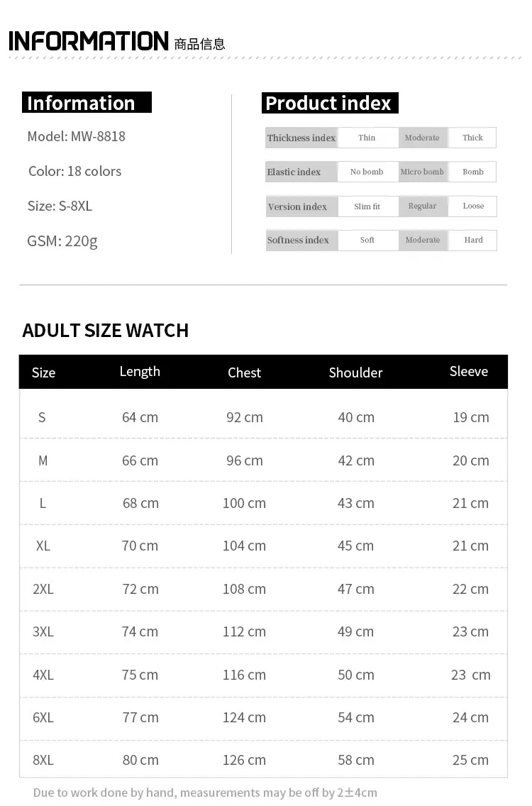532x806 pixels.
Task: Click the Length column header
Action: click(140, 372)
